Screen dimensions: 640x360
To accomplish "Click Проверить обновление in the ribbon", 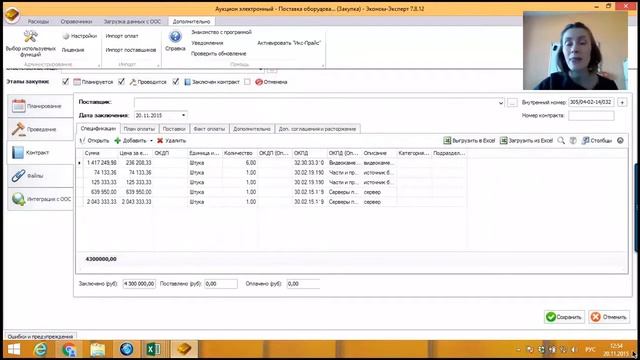I will tap(219, 53).
